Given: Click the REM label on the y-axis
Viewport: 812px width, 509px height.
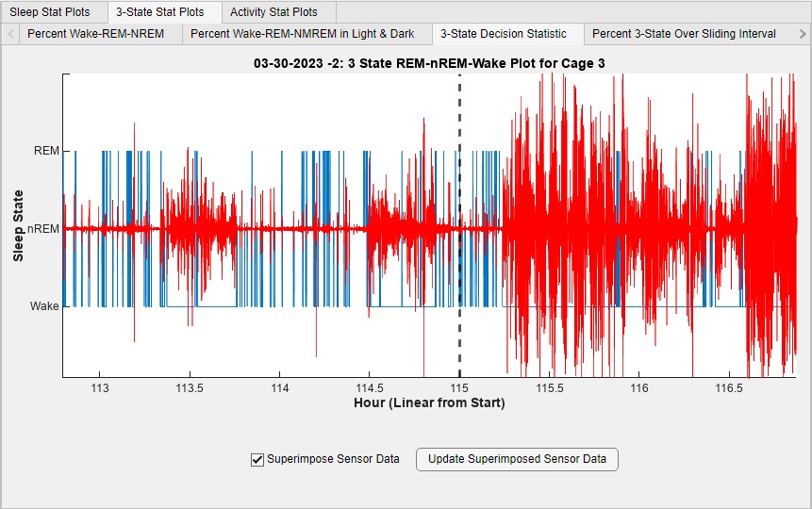Looking at the screenshot, I should click(45, 151).
